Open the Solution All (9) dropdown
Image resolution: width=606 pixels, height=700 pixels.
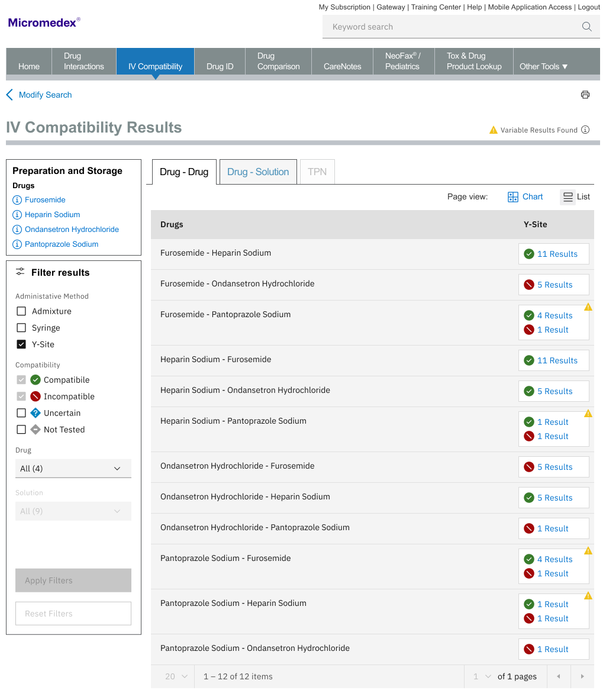(x=73, y=511)
